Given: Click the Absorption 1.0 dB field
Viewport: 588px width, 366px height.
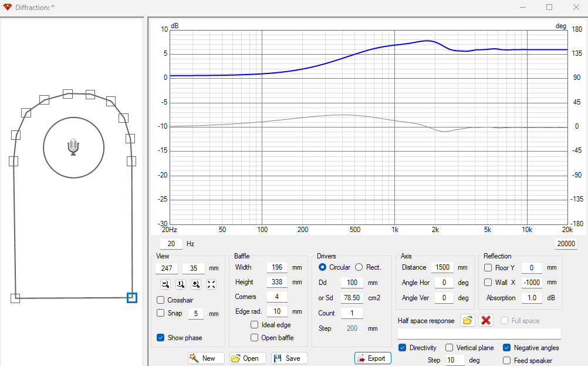Looking at the screenshot, I should point(532,298).
